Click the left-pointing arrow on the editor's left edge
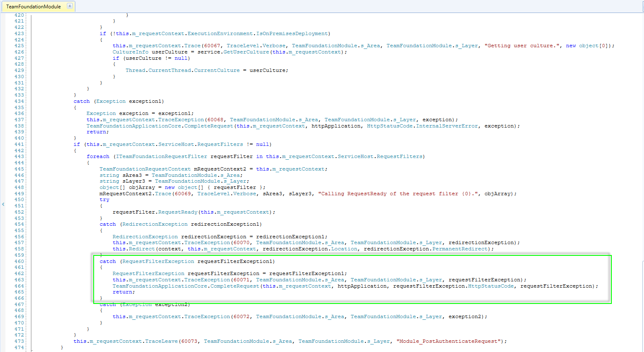Viewport: 644px width, 352px height. click(3, 204)
